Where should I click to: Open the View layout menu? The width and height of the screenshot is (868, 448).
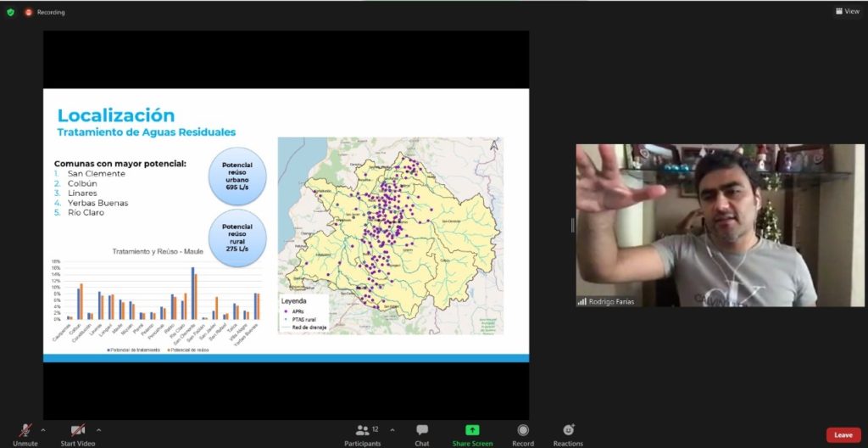coord(847,12)
